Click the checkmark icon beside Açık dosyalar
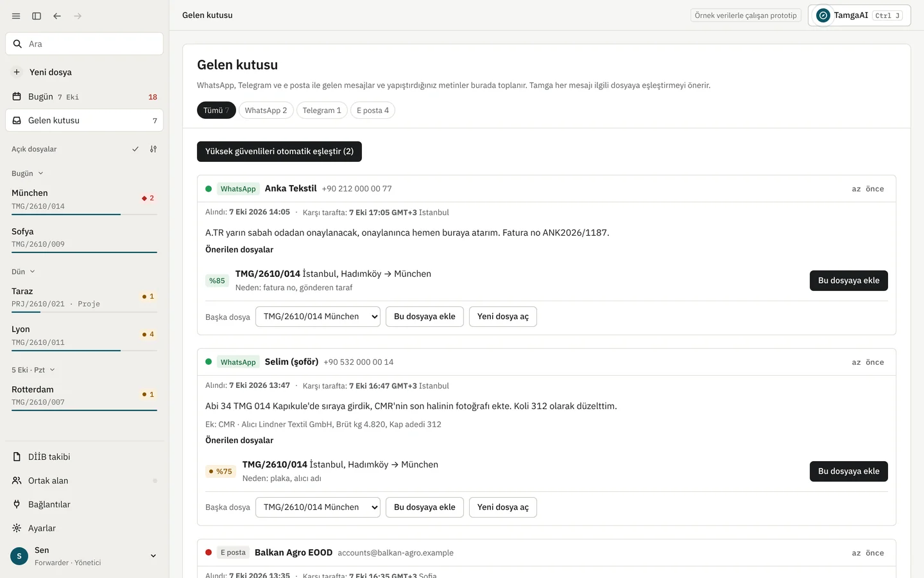The image size is (924, 578). click(x=135, y=149)
